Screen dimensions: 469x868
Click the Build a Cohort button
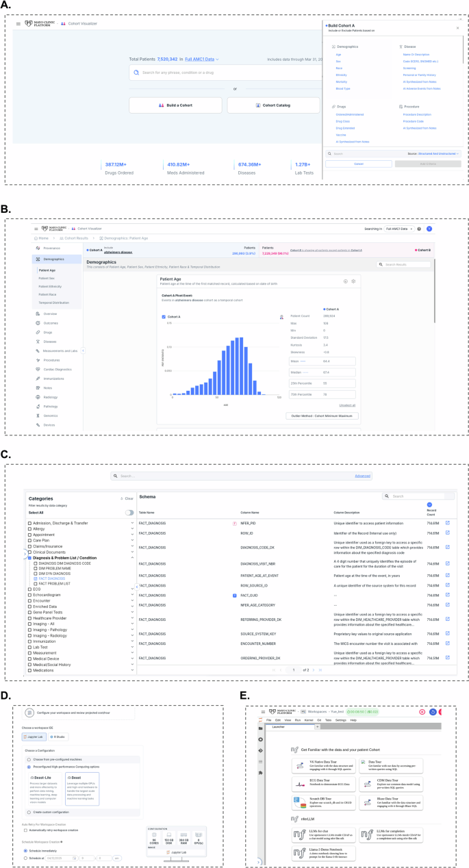(x=175, y=105)
